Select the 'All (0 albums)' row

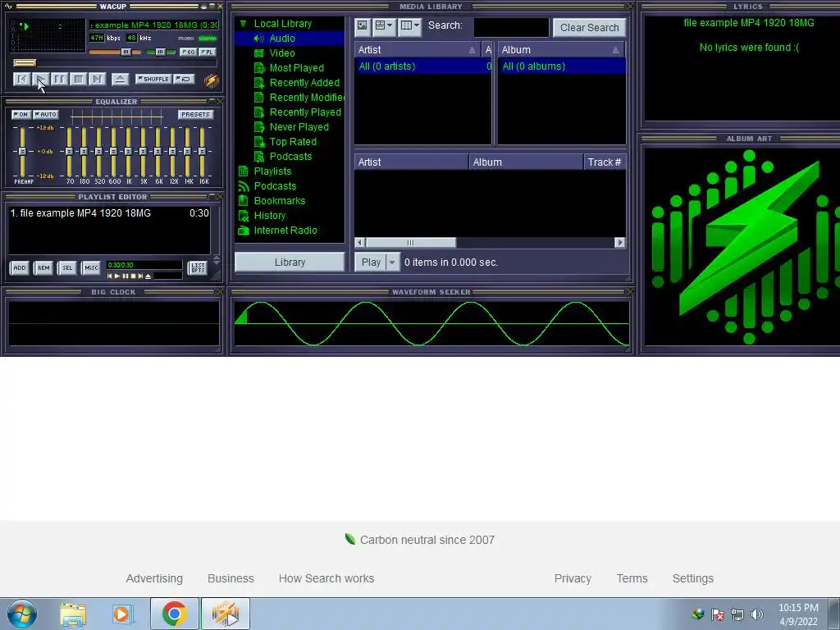click(x=561, y=66)
